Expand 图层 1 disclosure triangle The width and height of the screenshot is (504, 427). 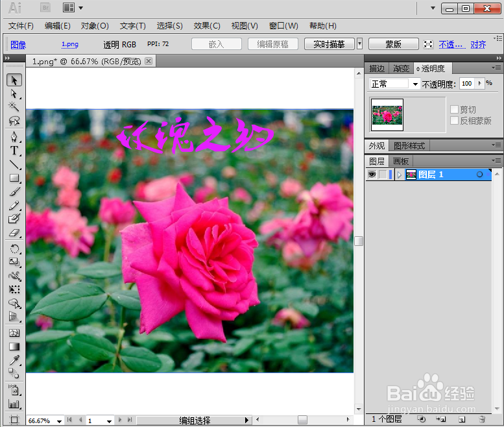click(x=400, y=175)
